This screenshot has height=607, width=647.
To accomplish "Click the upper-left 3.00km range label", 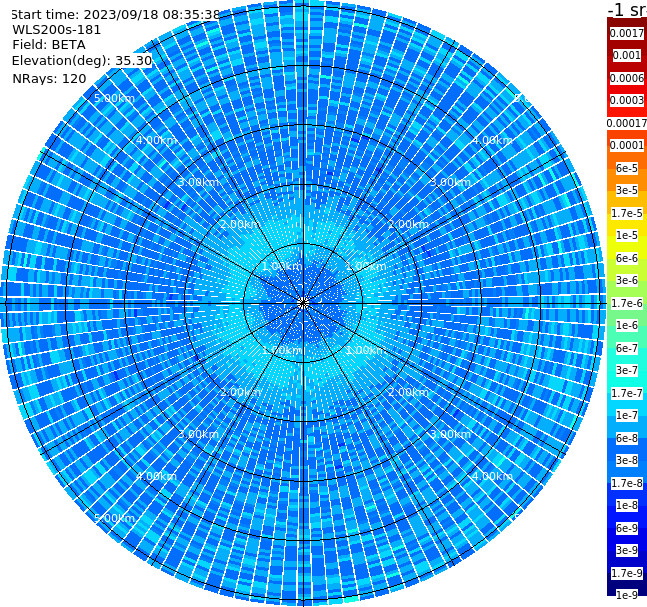I will [x=198, y=182].
